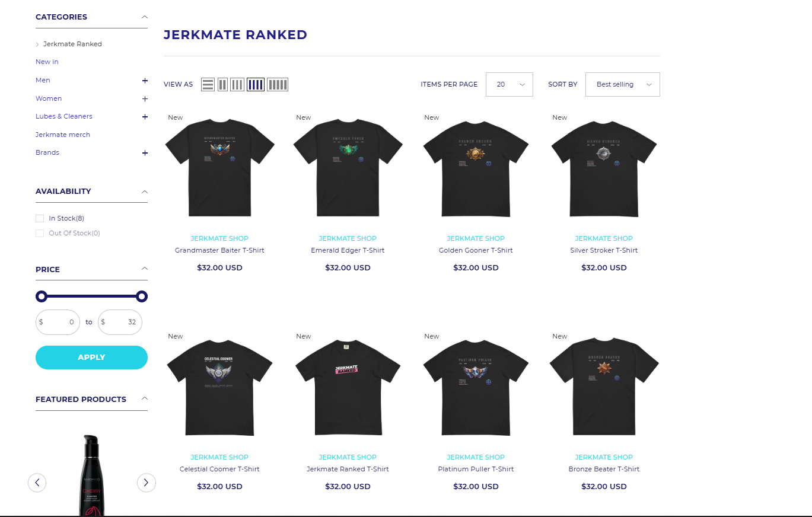Collapse the Availability filter section
Screen dimensions: 812x517
pos(145,192)
